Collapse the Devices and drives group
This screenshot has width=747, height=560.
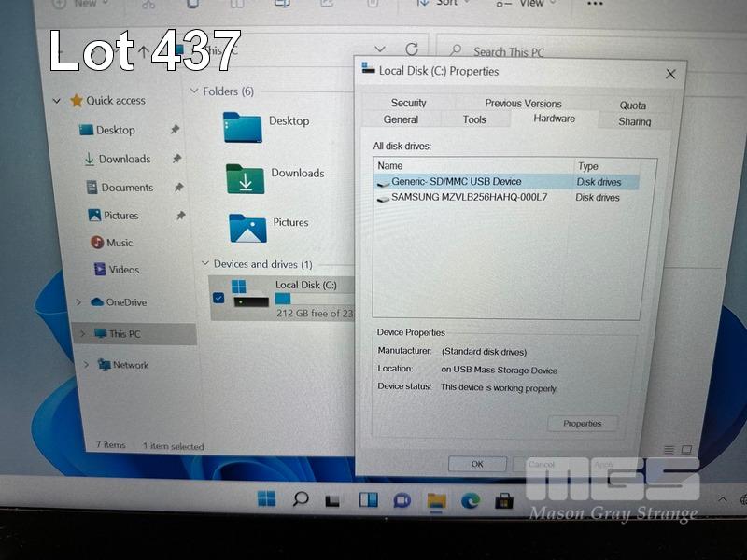click(x=205, y=265)
